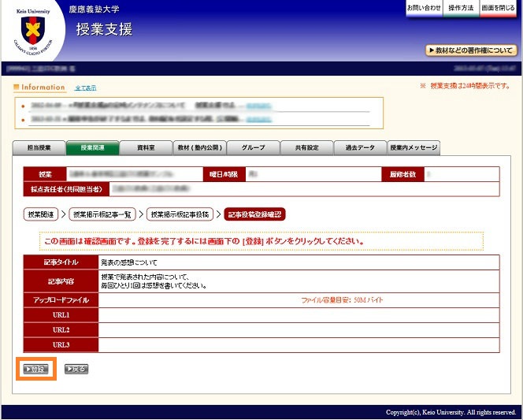Open the グループ tab
This screenshot has height=420, width=523.
253,148
